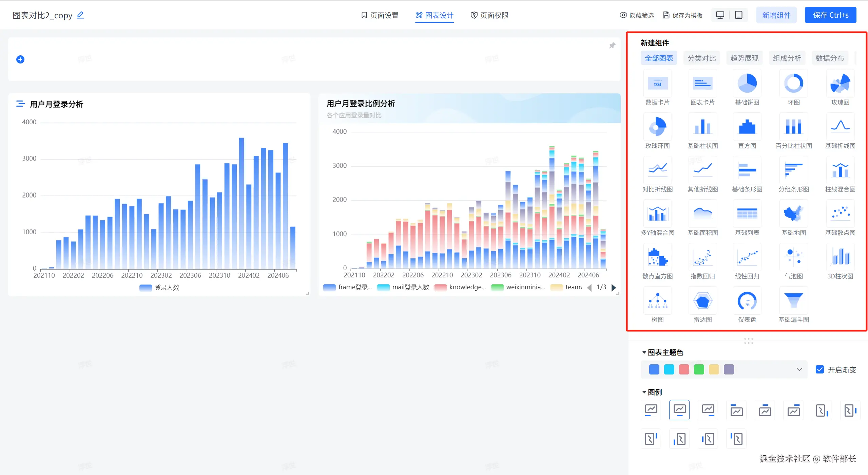Filter charts by 趋势展现 category
This screenshot has height=475, width=868.
(x=744, y=58)
